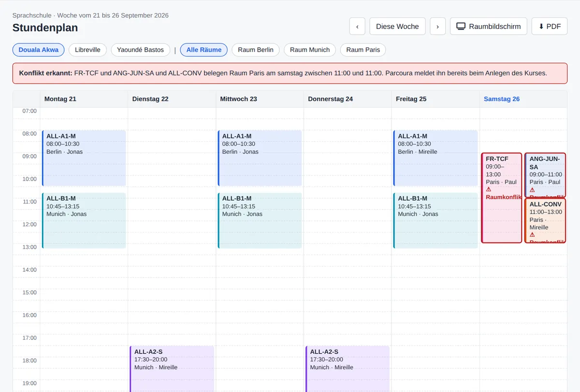The image size is (580, 392).
Task: Open Friday's ALL-B1-M course block
Action: tap(435, 220)
